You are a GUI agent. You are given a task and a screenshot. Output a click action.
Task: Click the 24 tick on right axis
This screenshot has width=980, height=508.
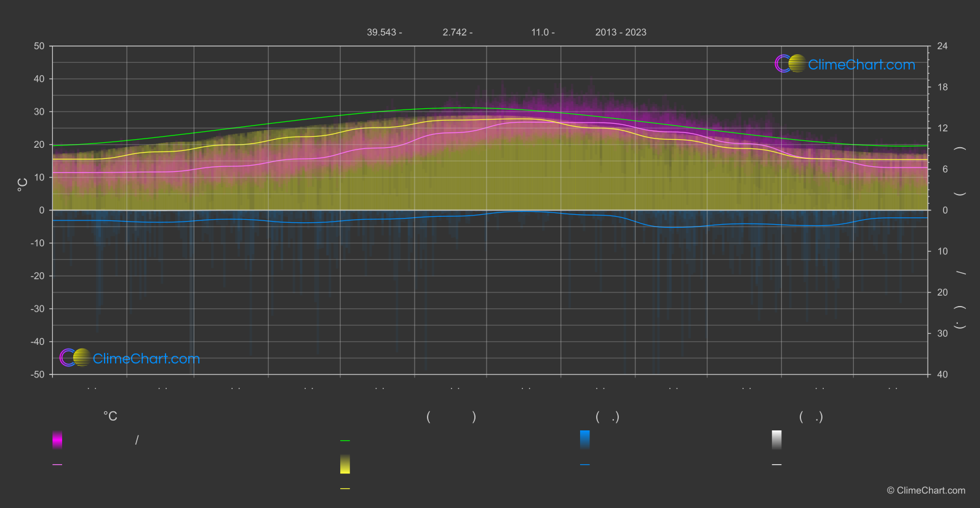coord(942,46)
